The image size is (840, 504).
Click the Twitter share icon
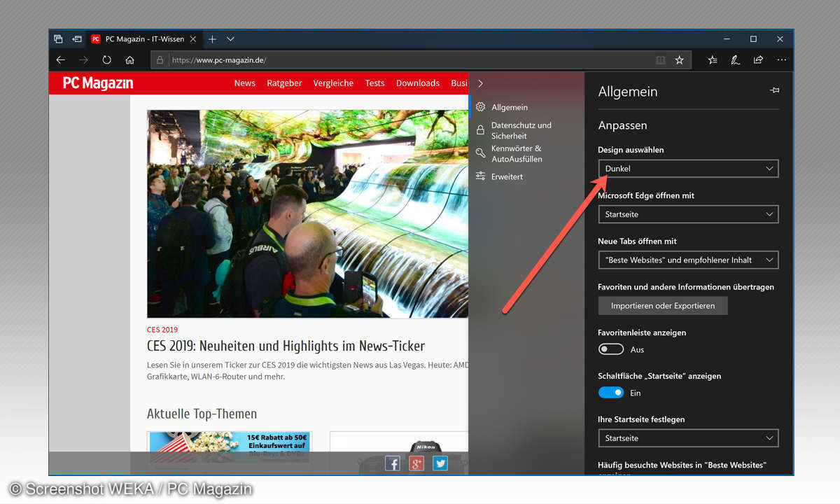[440, 463]
